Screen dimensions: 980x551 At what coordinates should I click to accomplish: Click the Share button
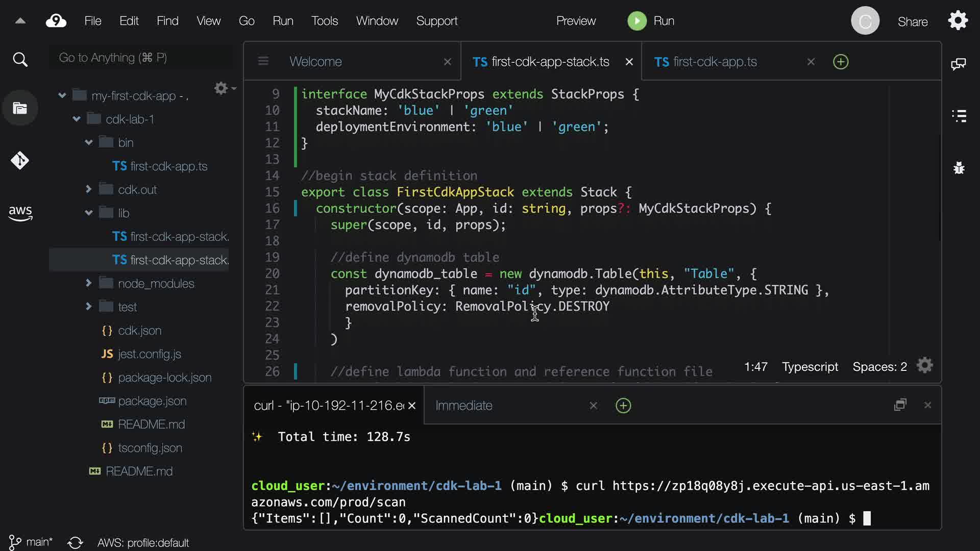(912, 22)
